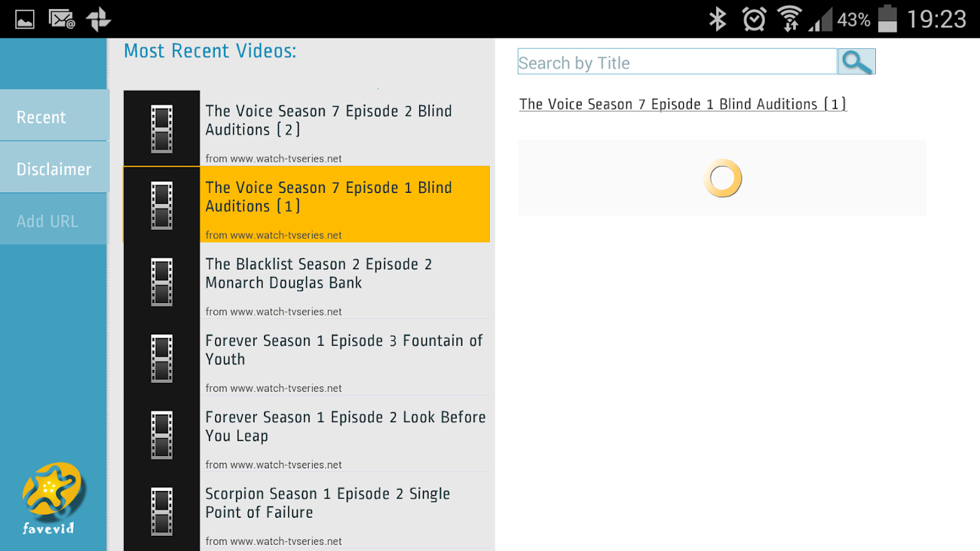
Task: Click film strip icon for Scorpion Episode 2
Action: pos(162,511)
